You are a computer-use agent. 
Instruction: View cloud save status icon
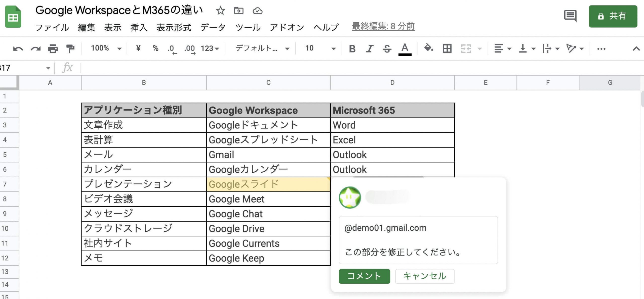[x=258, y=11]
